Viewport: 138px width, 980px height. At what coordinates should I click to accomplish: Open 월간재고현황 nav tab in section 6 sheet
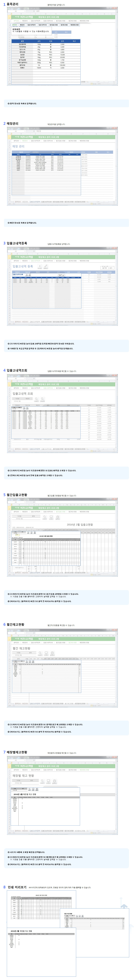tap(72, 643)
